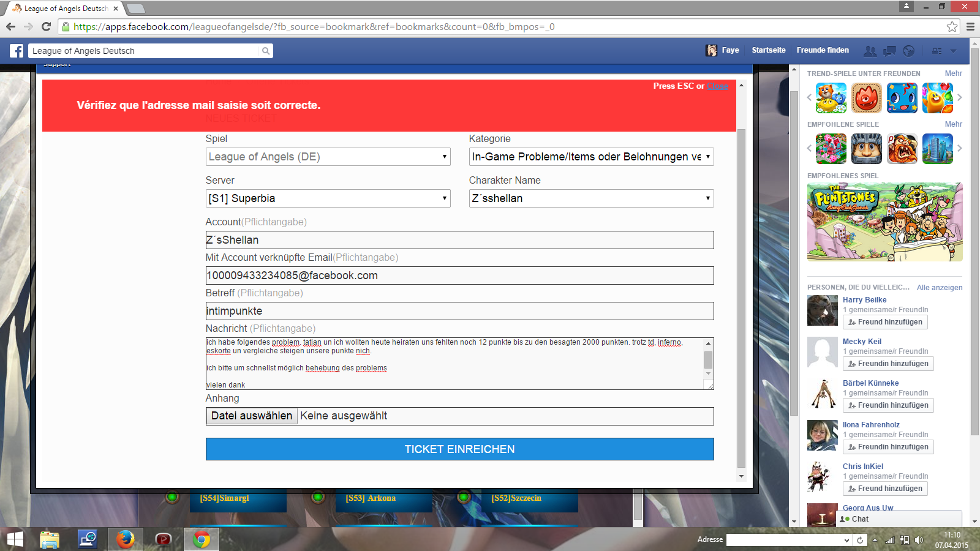Viewport: 980px width, 551px height.
Task: Go to Startseite in Facebook bar
Action: [768, 50]
